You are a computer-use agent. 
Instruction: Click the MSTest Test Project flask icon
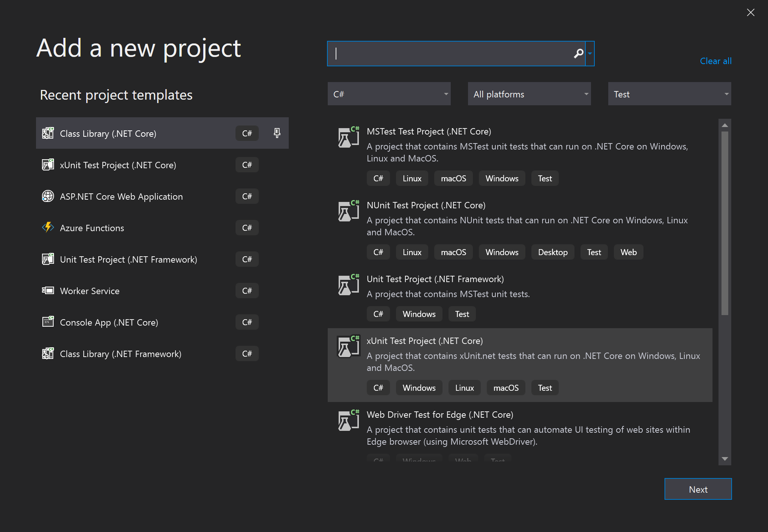pyautogui.click(x=348, y=137)
